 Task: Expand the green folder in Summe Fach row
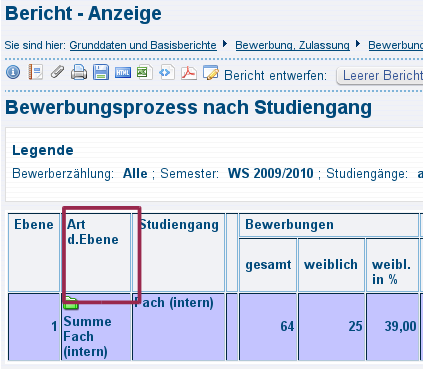coord(71,303)
